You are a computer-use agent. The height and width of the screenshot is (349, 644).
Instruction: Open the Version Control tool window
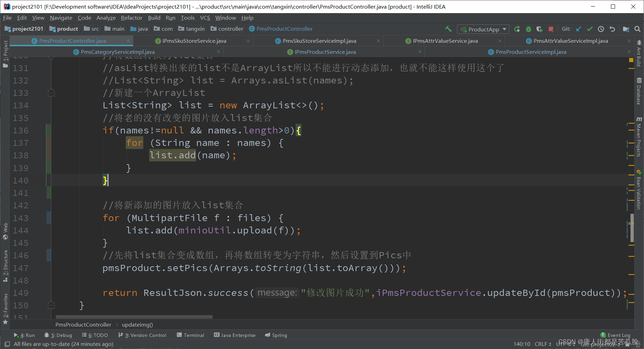click(x=142, y=335)
